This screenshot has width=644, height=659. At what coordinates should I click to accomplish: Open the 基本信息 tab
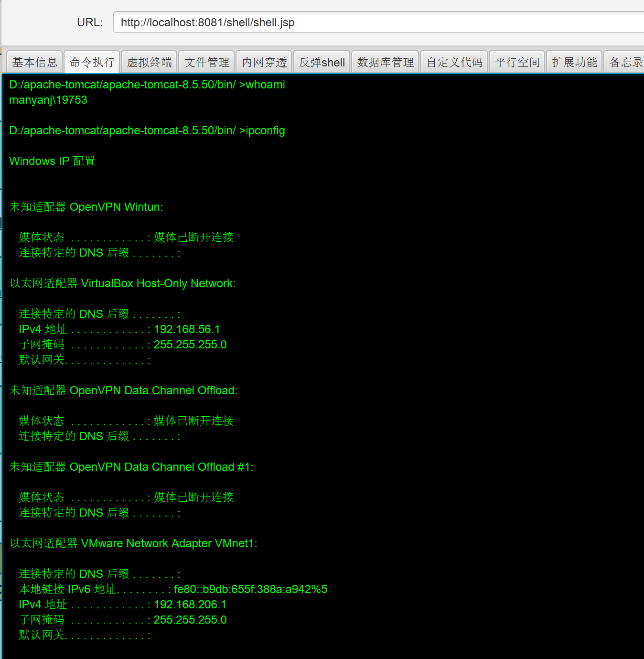34,62
